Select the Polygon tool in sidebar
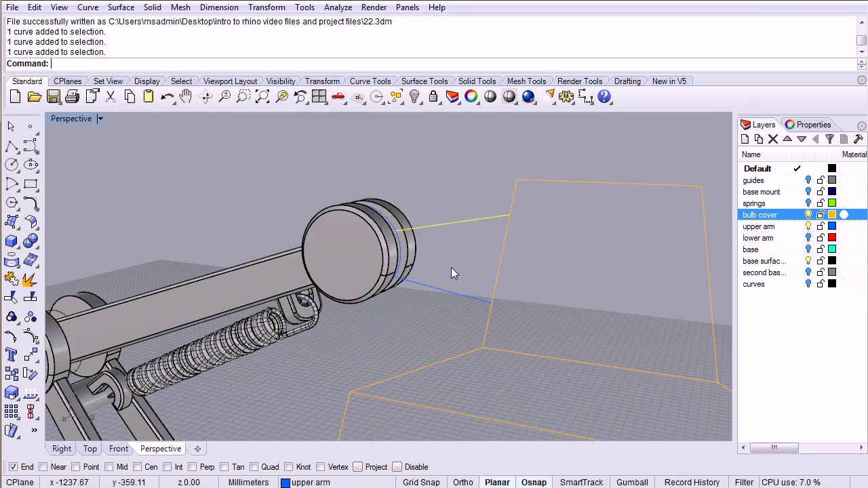This screenshot has height=488, width=868. [12, 203]
